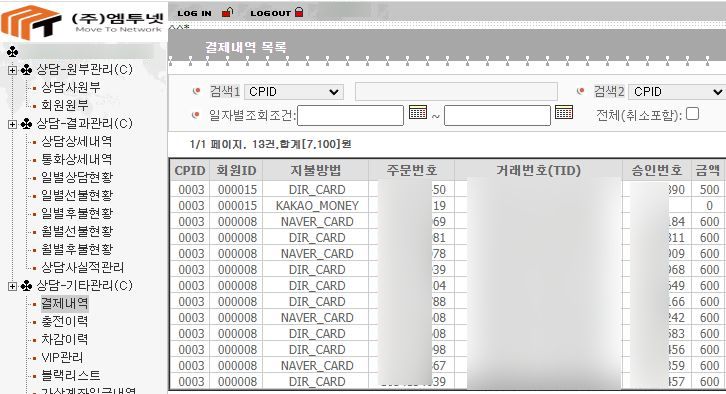Click the 거래번호(TID) column header
The width and height of the screenshot is (726, 394).
pyautogui.click(x=538, y=170)
